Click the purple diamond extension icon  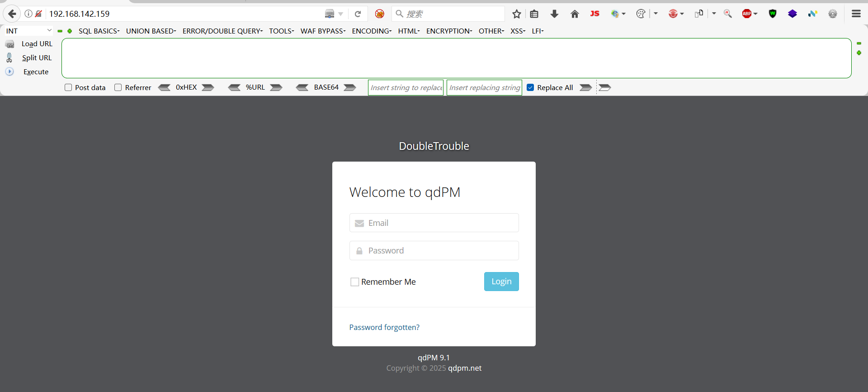793,14
